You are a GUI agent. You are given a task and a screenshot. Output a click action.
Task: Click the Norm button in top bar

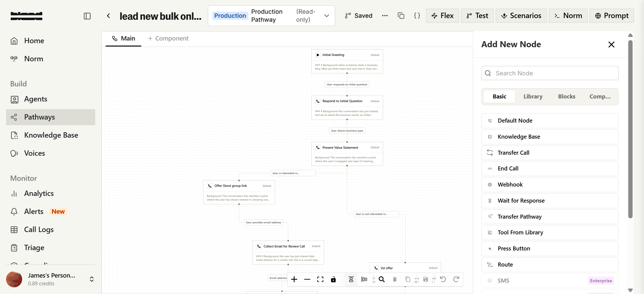coord(568,16)
